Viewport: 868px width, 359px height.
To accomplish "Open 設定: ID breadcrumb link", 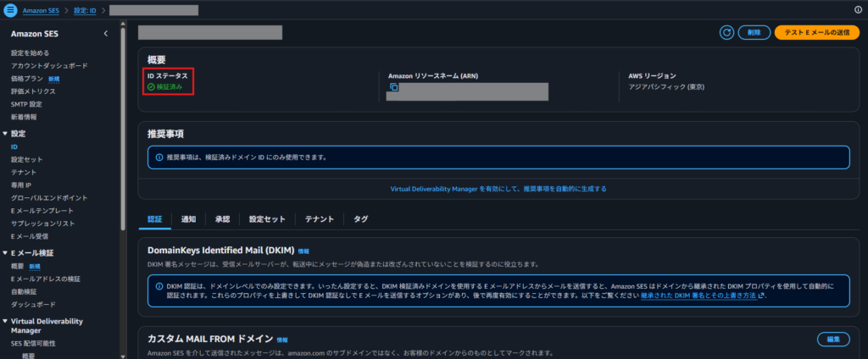I will 86,10.
